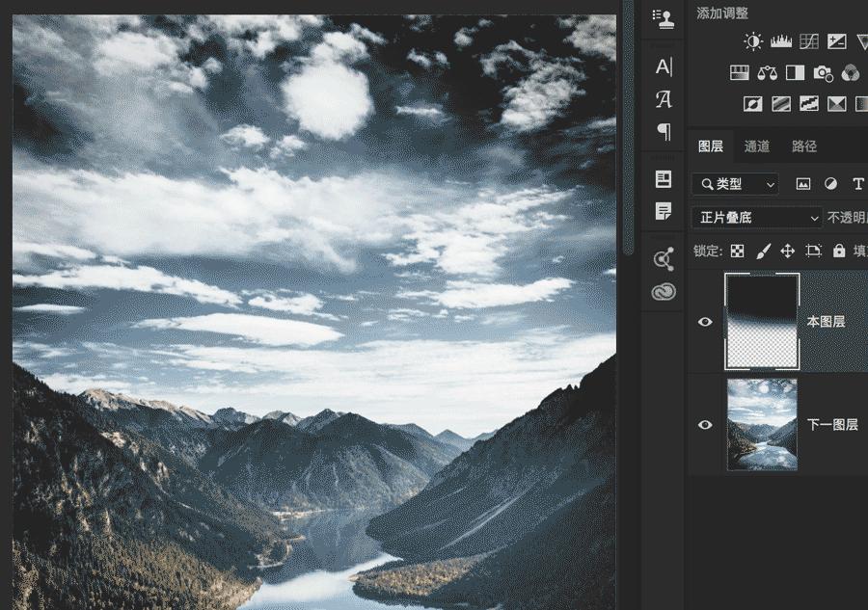Open the 类型 layer filter dropdown
The width and height of the screenshot is (868, 610).
pyautogui.click(x=736, y=184)
